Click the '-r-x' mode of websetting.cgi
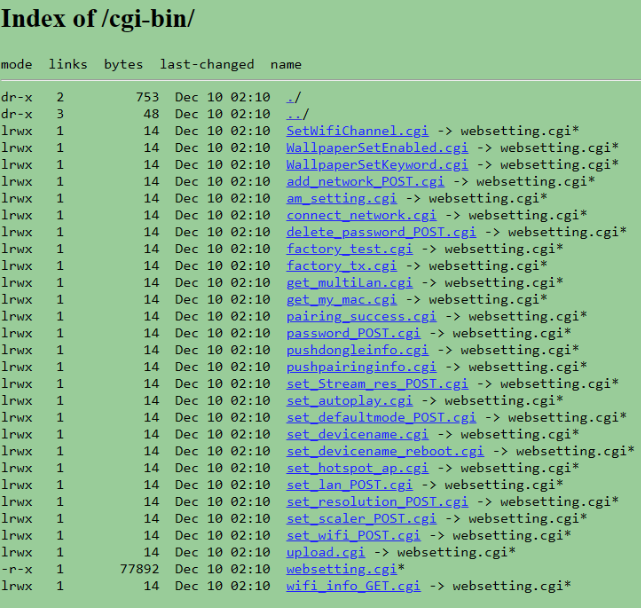Image resolution: width=641 pixels, height=608 pixels. pyautogui.click(x=16, y=569)
